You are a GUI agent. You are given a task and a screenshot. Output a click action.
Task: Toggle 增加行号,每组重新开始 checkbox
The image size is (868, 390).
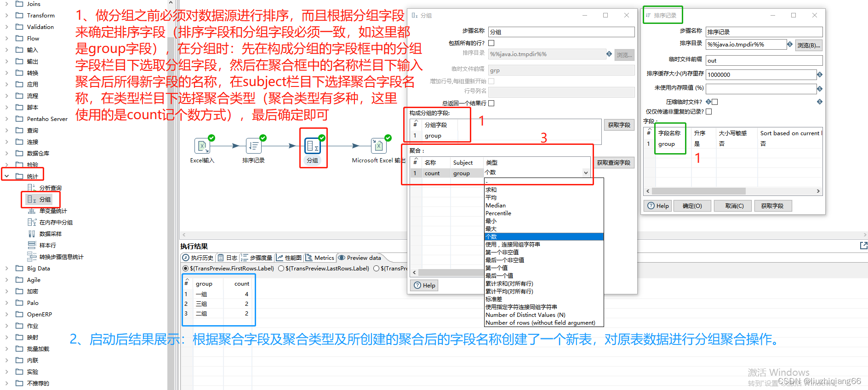tap(491, 81)
